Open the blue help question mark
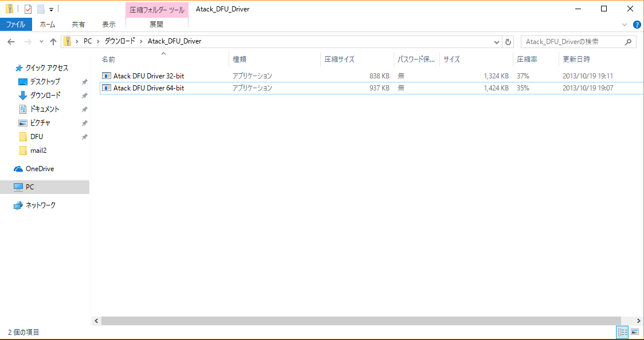Image resolution: width=644 pixels, height=340 pixels. [x=637, y=25]
